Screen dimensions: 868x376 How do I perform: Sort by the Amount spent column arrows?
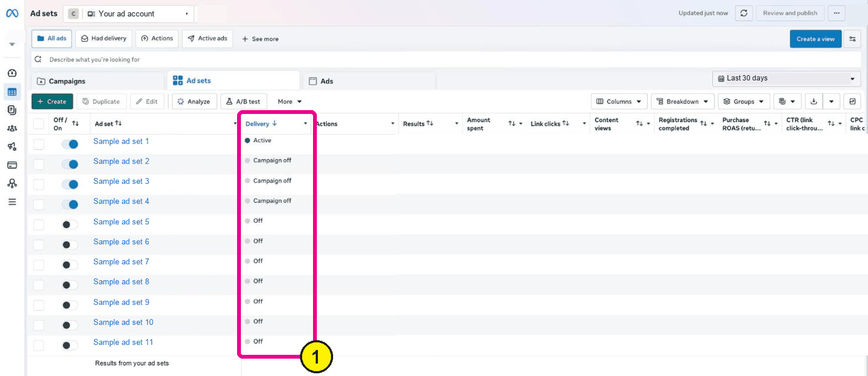pyautogui.click(x=512, y=124)
